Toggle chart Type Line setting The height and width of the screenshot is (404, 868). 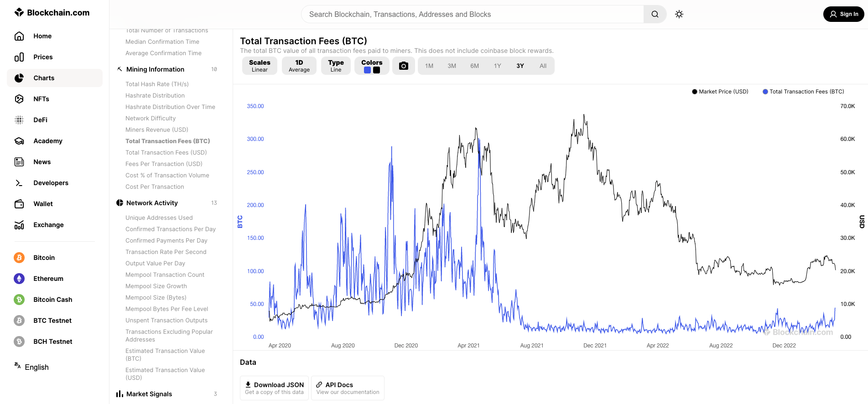(336, 66)
